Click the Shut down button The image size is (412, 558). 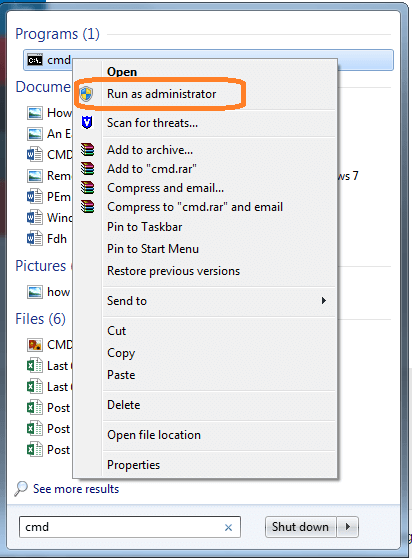point(301,527)
